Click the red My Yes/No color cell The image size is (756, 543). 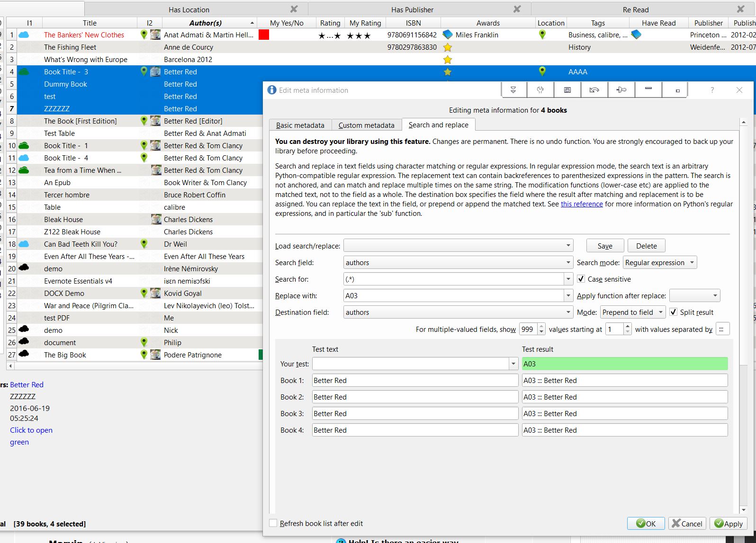click(x=264, y=35)
